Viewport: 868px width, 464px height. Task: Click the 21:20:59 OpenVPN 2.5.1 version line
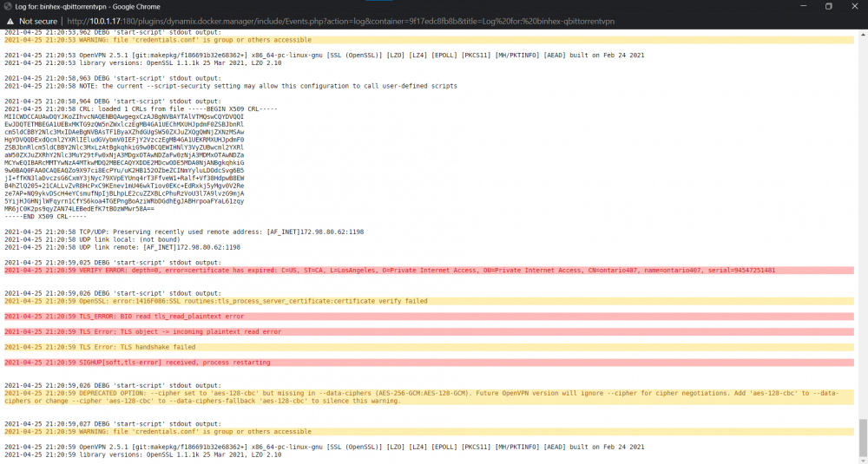[x=325, y=447]
